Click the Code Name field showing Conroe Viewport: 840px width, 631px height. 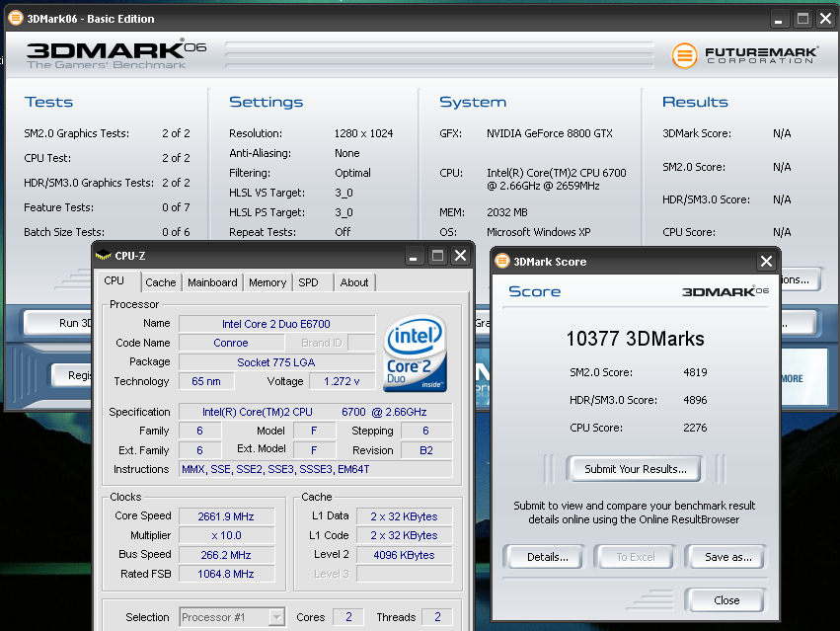(x=231, y=343)
